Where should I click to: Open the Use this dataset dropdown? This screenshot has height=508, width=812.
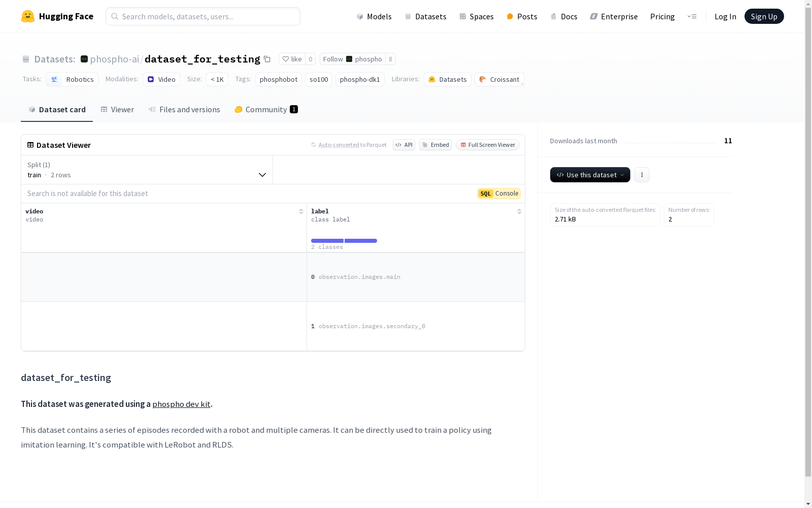[x=590, y=175]
